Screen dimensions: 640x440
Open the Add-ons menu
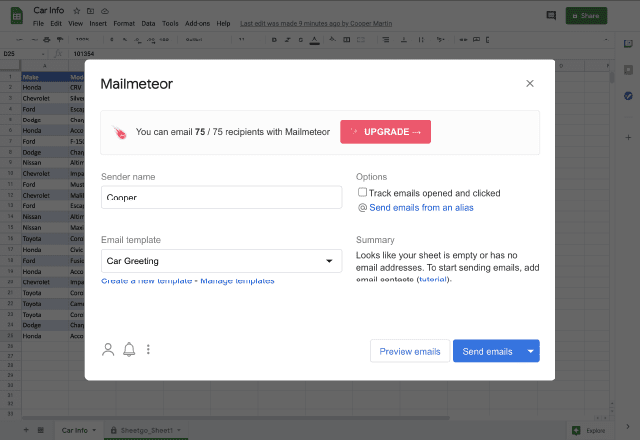[x=197, y=24]
